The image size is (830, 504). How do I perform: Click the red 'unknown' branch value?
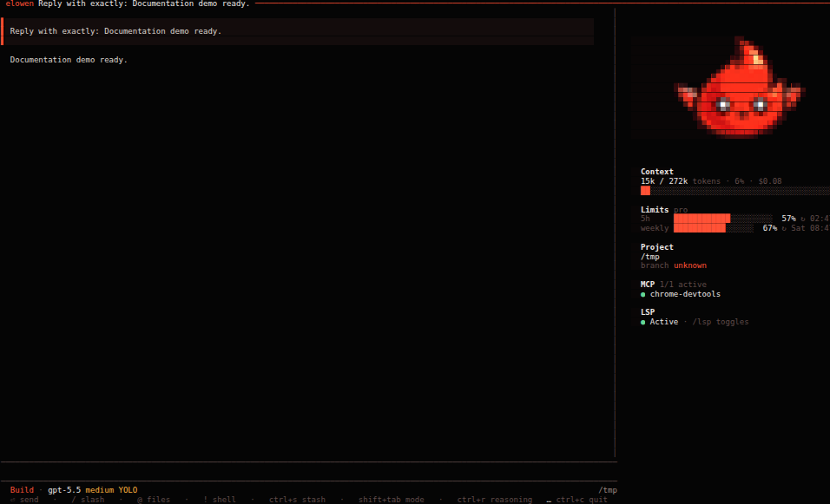coord(689,265)
